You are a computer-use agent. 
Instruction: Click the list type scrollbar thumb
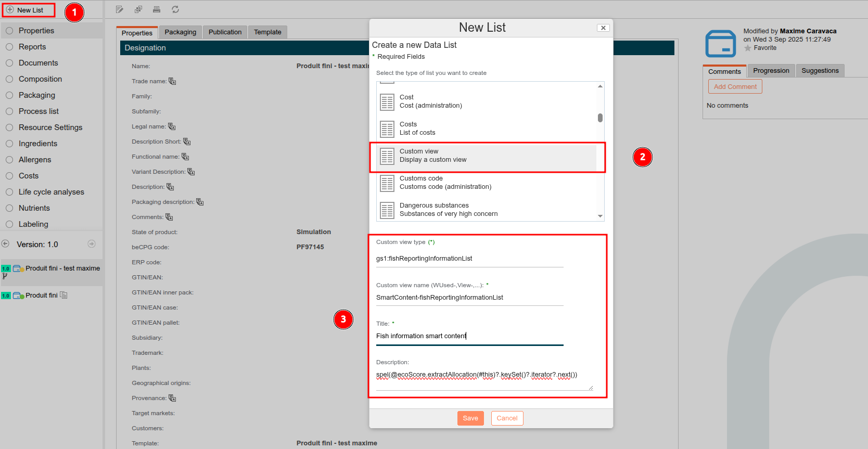coord(600,118)
